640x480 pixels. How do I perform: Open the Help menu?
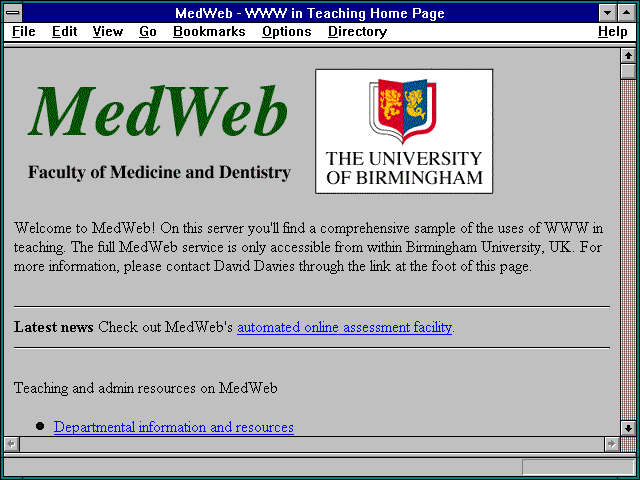click(x=613, y=32)
